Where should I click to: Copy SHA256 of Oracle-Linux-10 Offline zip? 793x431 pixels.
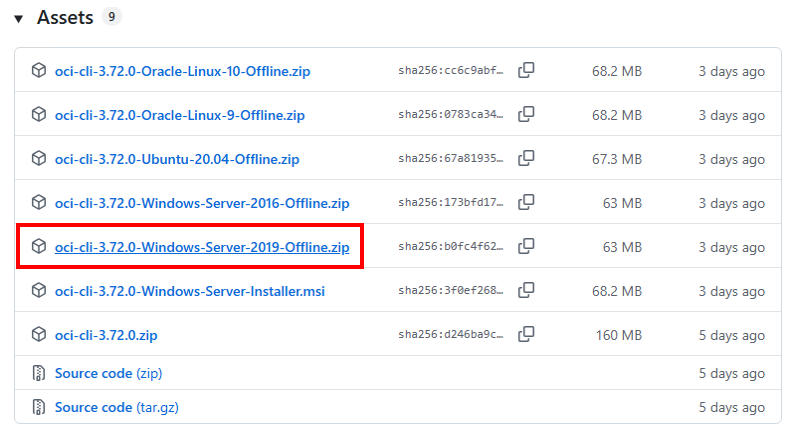(x=526, y=71)
